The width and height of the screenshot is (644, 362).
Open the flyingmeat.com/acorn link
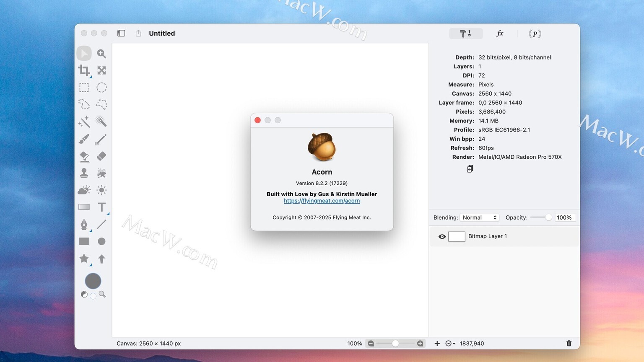coord(322,201)
